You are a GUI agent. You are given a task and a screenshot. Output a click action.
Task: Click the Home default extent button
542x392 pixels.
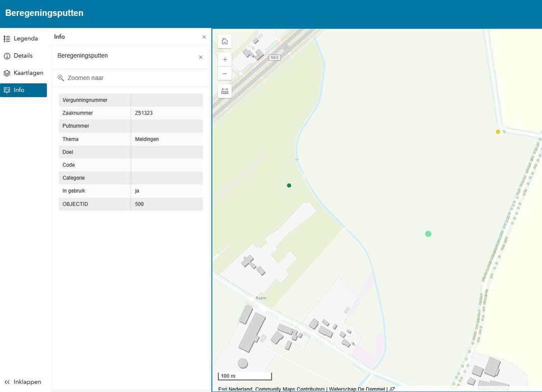pos(224,41)
